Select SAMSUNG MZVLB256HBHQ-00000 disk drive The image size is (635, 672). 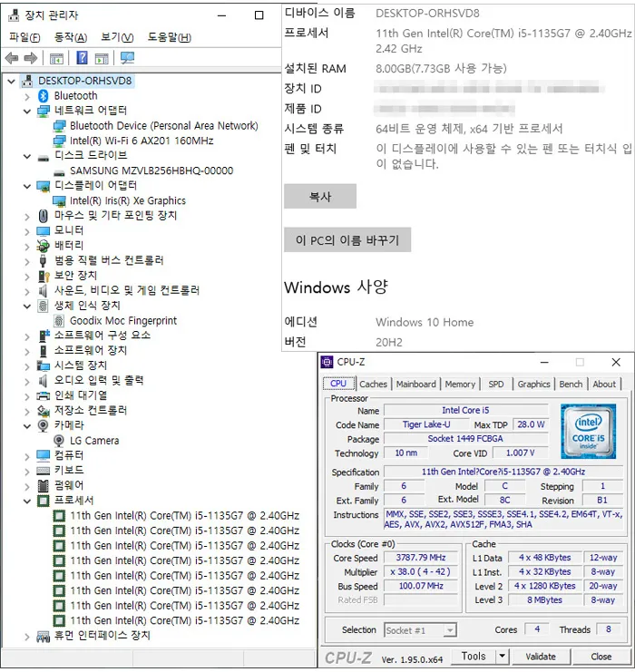click(x=151, y=170)
